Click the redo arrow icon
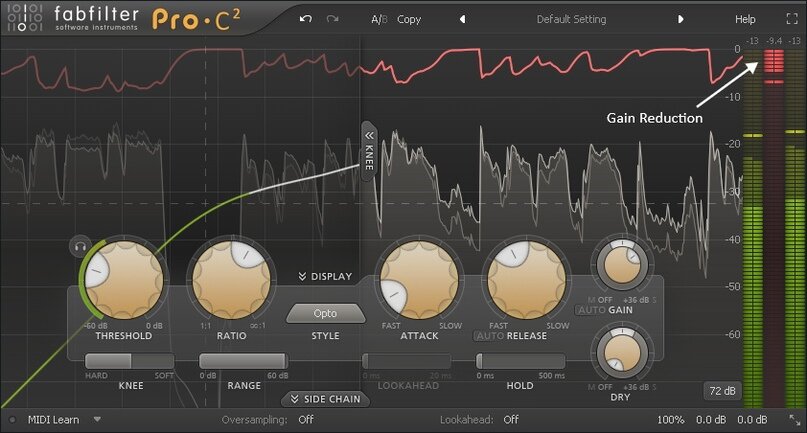Screen dimensions: 807x433 tap(332, 19)
